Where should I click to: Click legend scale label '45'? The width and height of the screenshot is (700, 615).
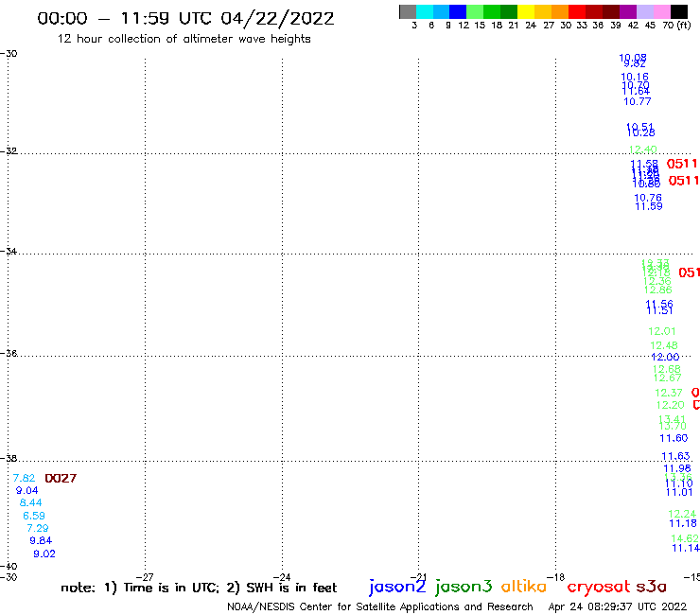click(650, 25)
